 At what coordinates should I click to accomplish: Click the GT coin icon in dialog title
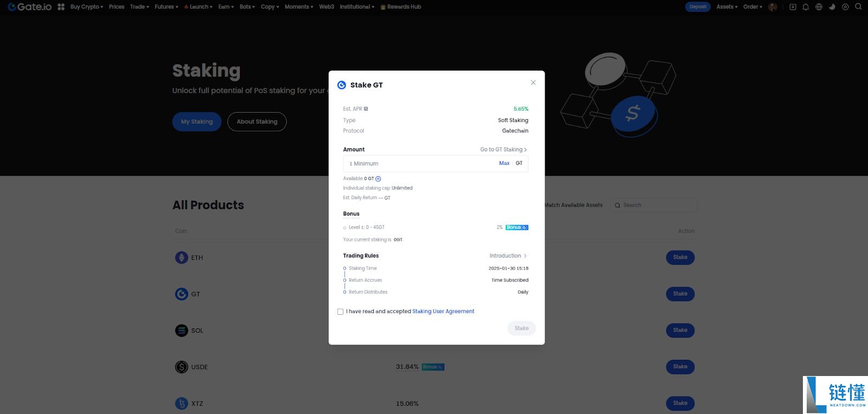click(x=342, y=85)
